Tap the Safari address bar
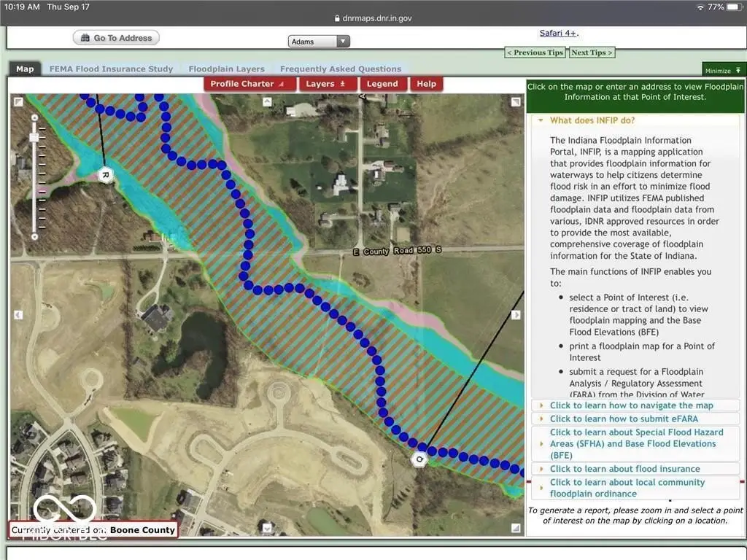 [373, 18]
